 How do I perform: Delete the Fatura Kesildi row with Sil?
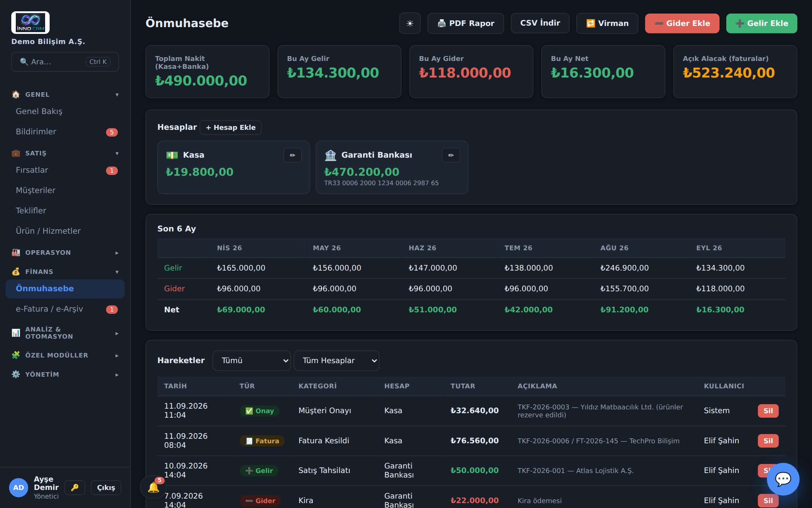(x=768, y=441)
